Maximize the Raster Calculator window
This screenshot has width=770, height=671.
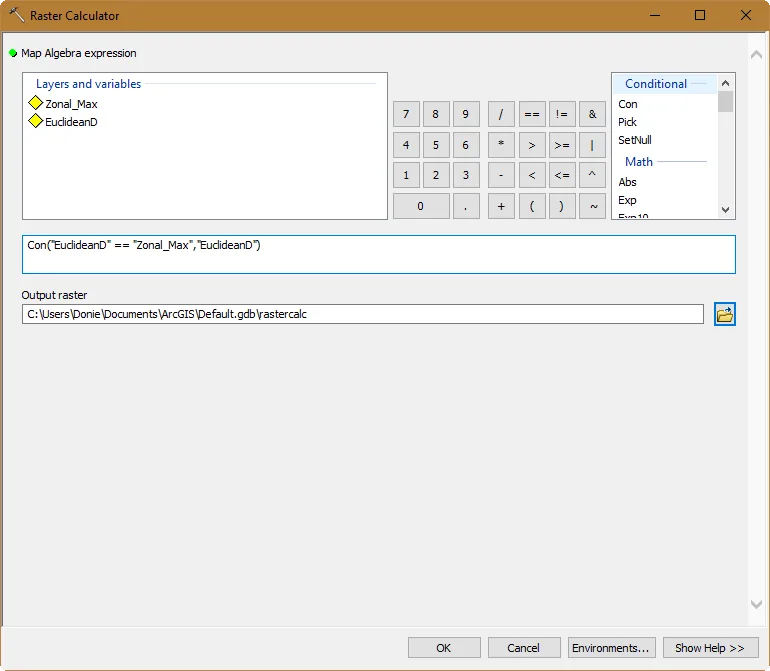tap(700, 15)
